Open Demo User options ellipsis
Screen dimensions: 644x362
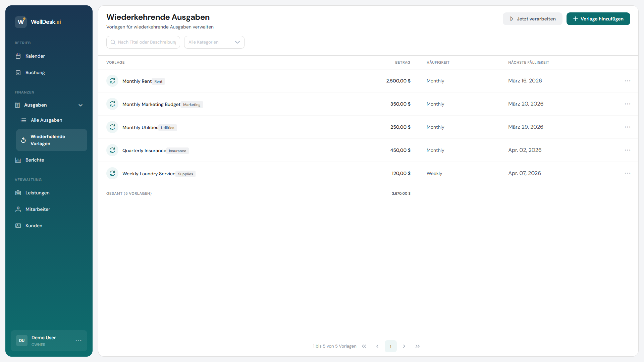coord(78,341)
